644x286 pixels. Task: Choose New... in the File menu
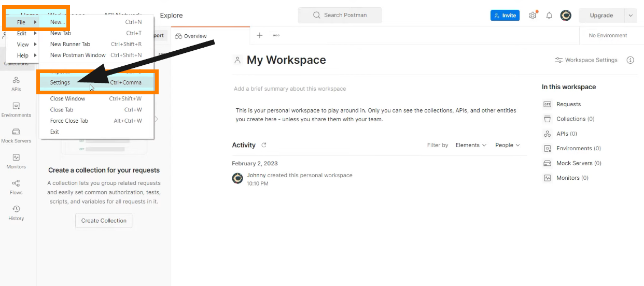pos(97,22)
